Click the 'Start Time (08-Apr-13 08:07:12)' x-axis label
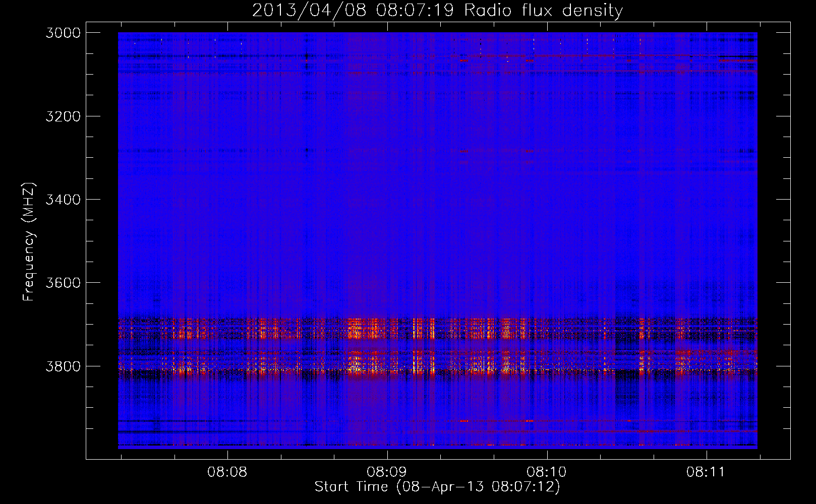816x504 pixels. [x=437, y=487]
